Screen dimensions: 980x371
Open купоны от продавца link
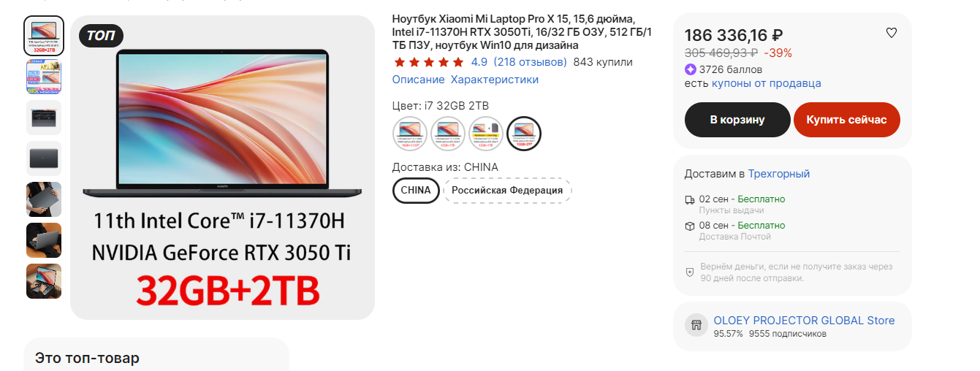767,83
